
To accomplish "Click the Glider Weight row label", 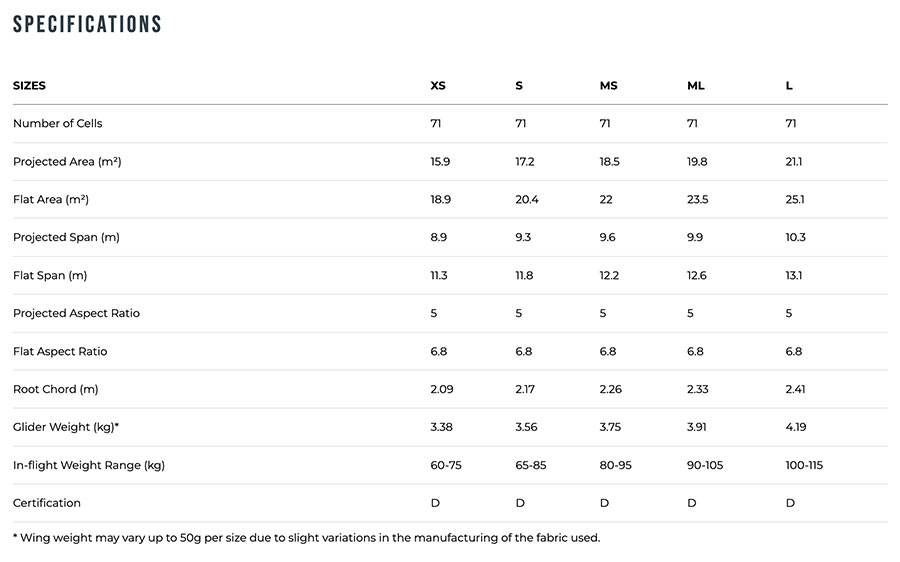I will [66, 428].
